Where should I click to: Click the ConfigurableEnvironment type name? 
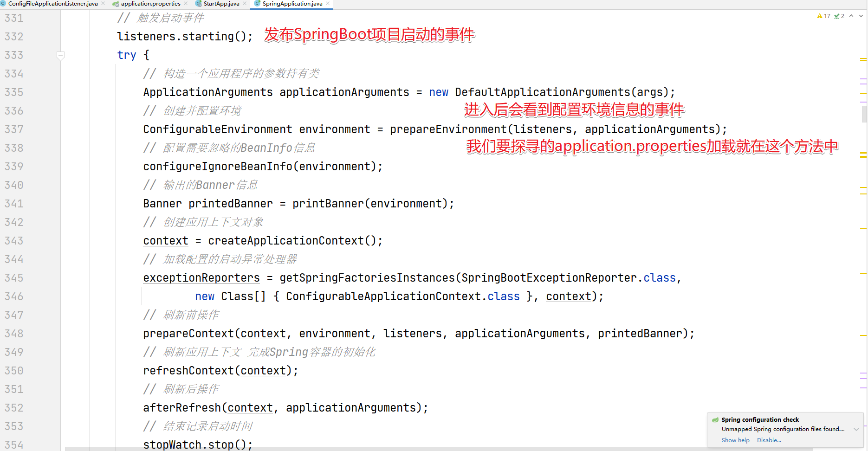click(x=218, y=129)
